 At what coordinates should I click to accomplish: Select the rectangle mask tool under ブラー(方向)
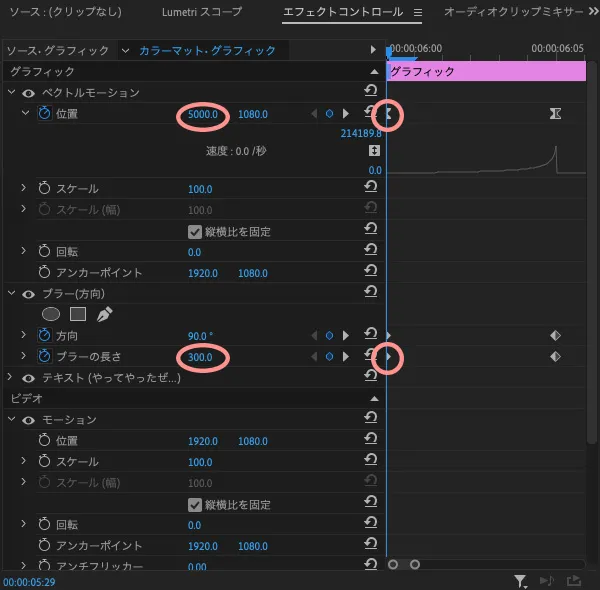[x=77, y=314]
